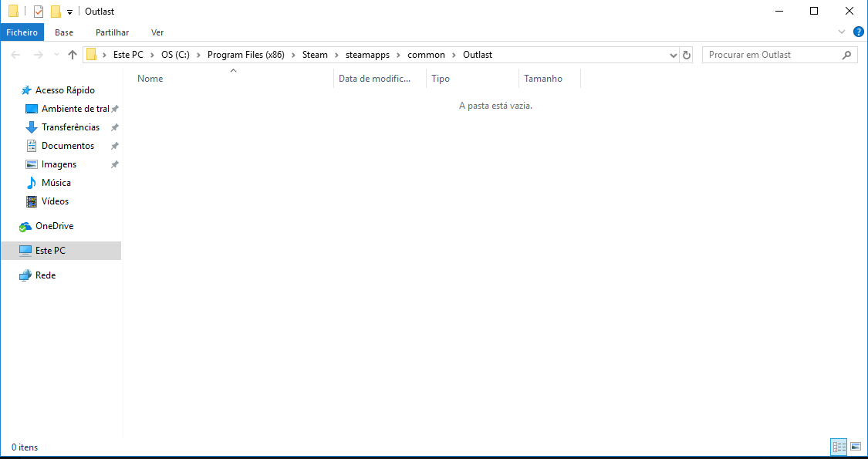Click the New Folder icon in title bar
Viewport: 868px width, 459px height.
coord(56,12)
